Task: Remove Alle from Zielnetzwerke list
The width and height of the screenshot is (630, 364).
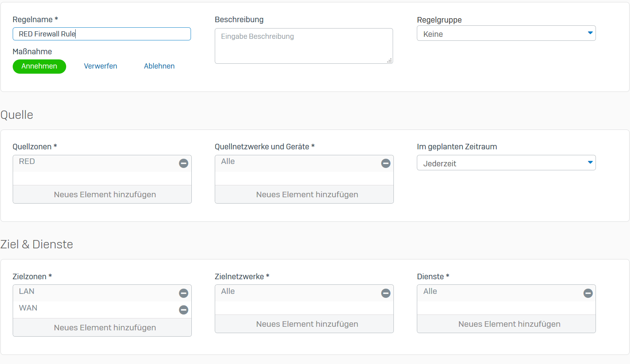Action: tap(386, 293)
